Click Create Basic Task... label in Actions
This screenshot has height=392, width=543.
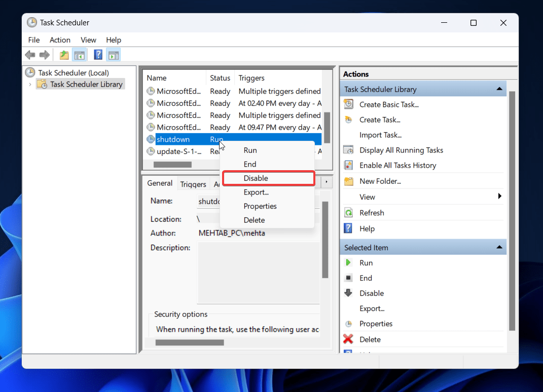[389, 104]
